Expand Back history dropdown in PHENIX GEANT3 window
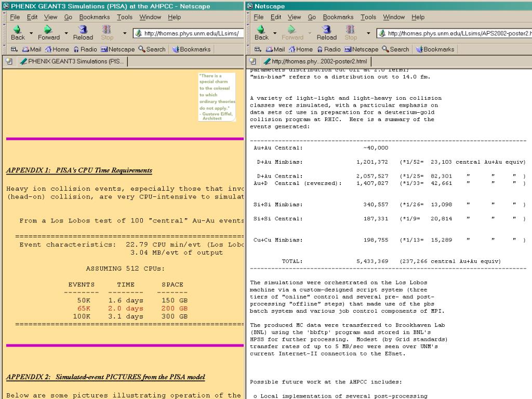532x399 pixels. coord(31,33)
